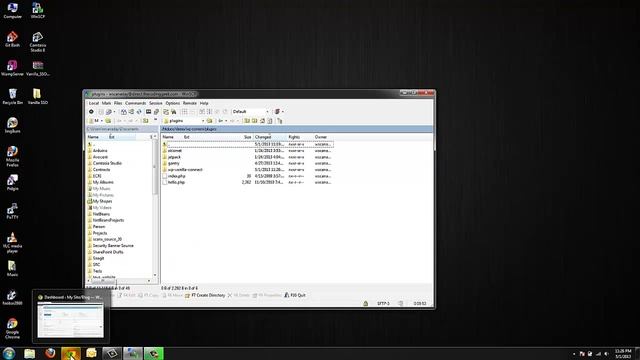The width and height of the screenshot is (640, 360).
Task: Select the local Projects folder
Action: coord(100,233)
